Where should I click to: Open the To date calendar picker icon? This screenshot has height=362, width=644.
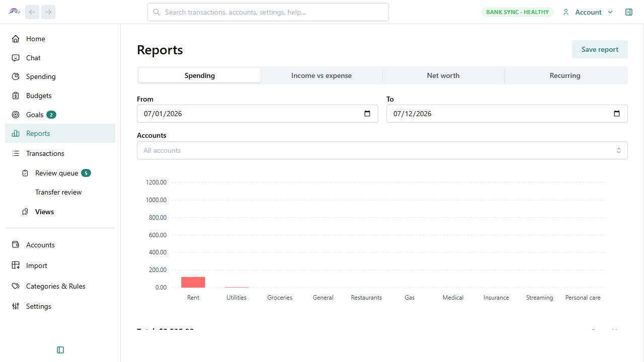coord(617,114)
